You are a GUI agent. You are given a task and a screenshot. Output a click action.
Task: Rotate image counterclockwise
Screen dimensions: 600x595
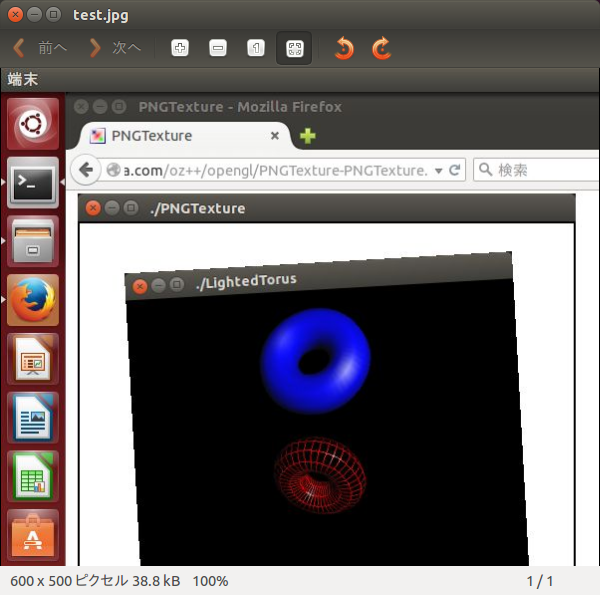pos(344,48)
